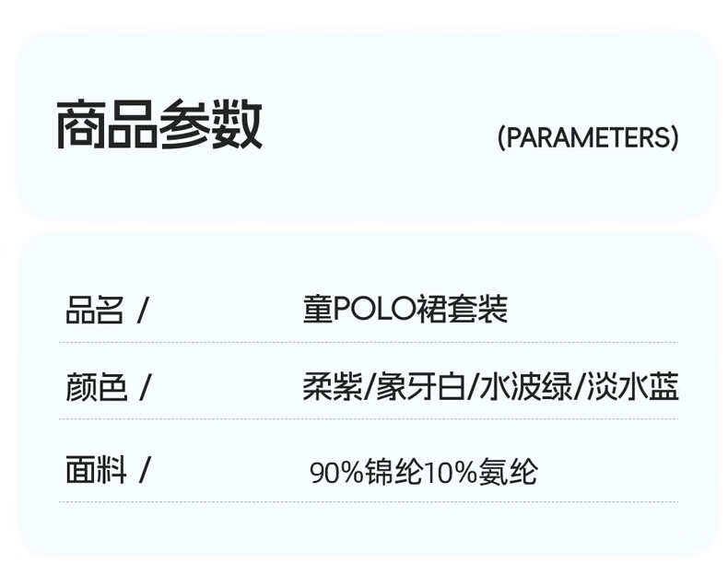728x576 pixels.
Task: Click the 参数 characters in the heading
Action: [211, 124]
